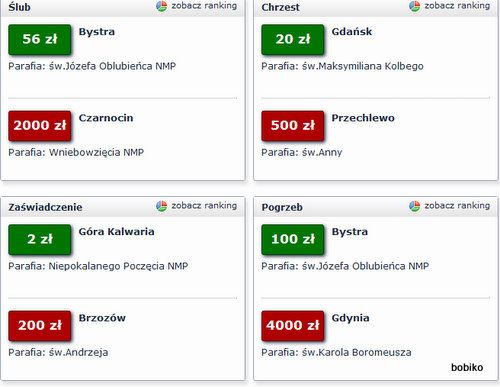Click the Pogrzeb section header
The image size is (500, 387).
[282, 207]
